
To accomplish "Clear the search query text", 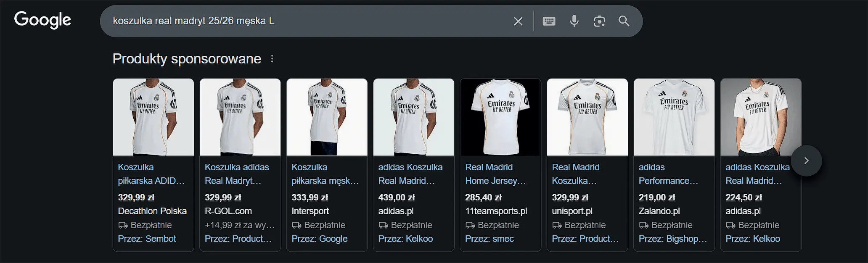I will click(518, 21).
